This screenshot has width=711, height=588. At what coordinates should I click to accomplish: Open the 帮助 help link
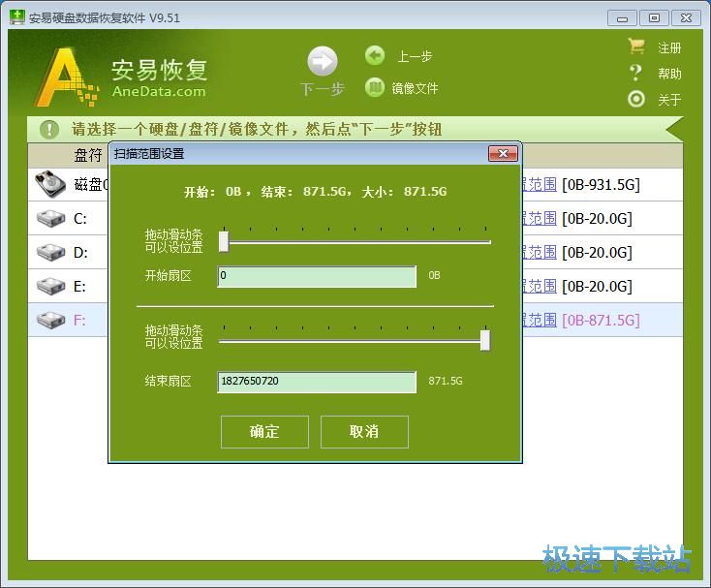tap(669, 74)
